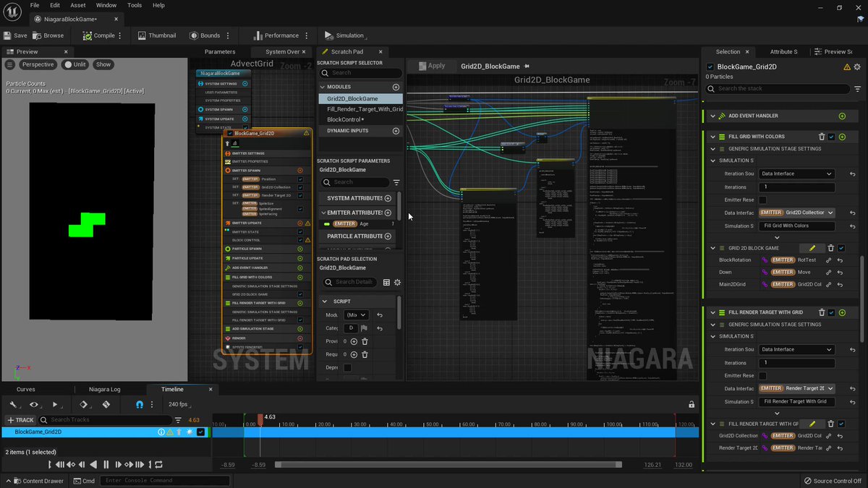The image size is (868, 488).
Task: Open the Simulation toolbar option
Action: tap(344, 35)
